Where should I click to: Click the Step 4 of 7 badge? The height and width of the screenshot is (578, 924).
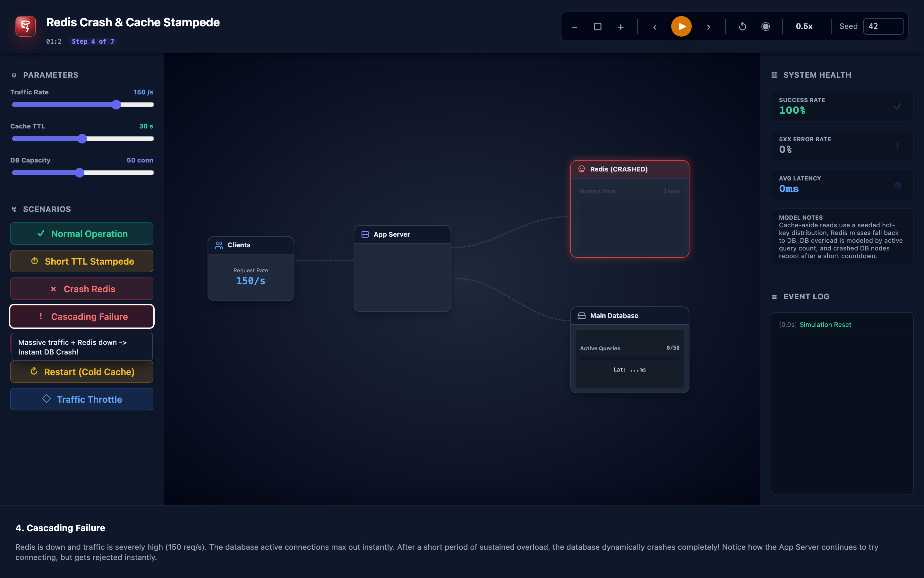[93, 41]
